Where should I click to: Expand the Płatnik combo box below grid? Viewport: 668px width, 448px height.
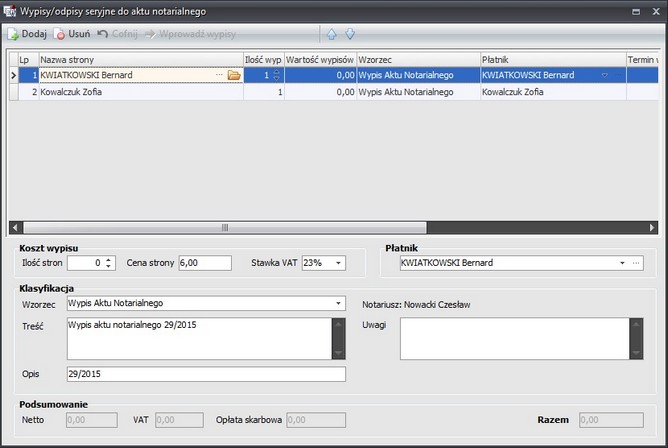pyautogui.click(x=622, y=263)
